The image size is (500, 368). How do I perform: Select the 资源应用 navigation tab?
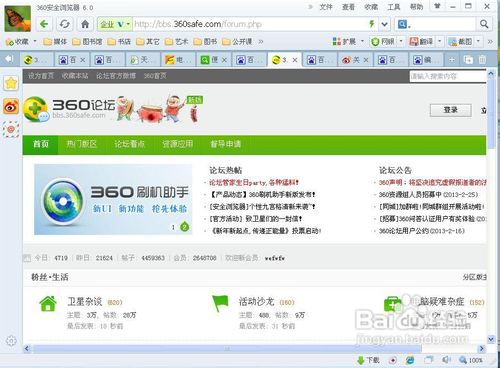pyautogui.click(x=178, y=144)
